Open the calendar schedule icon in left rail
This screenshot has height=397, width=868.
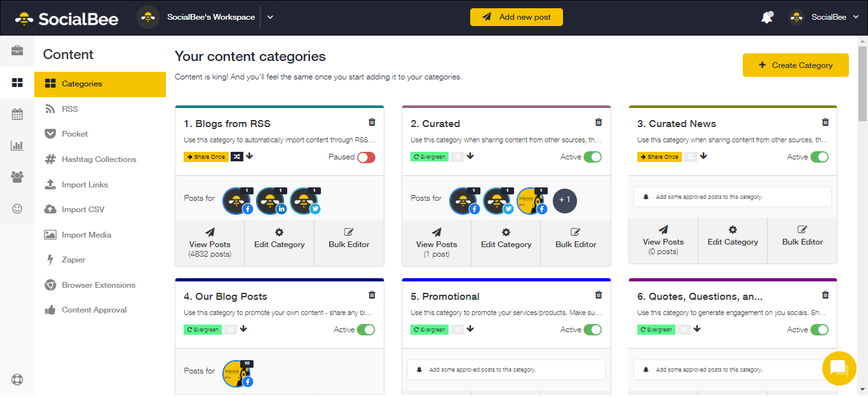17,114
